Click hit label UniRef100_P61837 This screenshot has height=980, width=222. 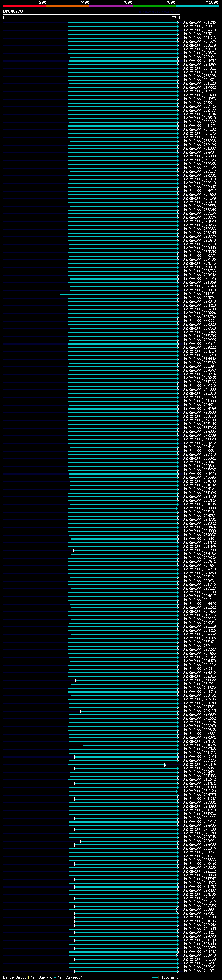point(199,149)
